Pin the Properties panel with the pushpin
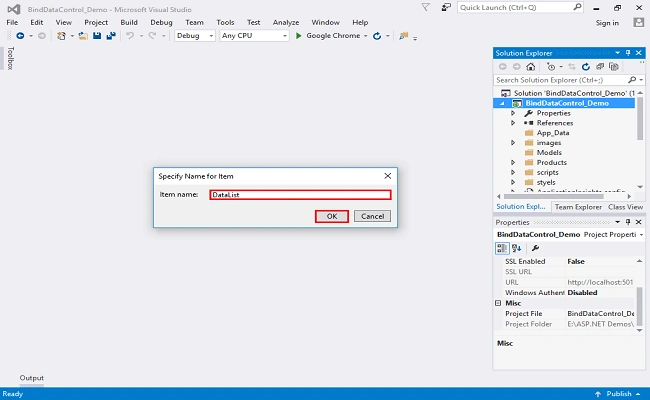Screen dimensions: 650x400 click(x=628, y=222)
